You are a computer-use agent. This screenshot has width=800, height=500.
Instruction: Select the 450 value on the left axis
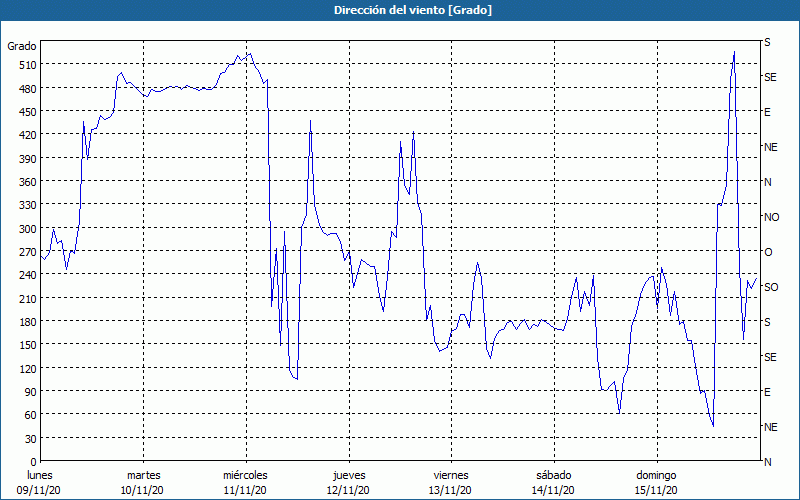click(x=27, y=112)
